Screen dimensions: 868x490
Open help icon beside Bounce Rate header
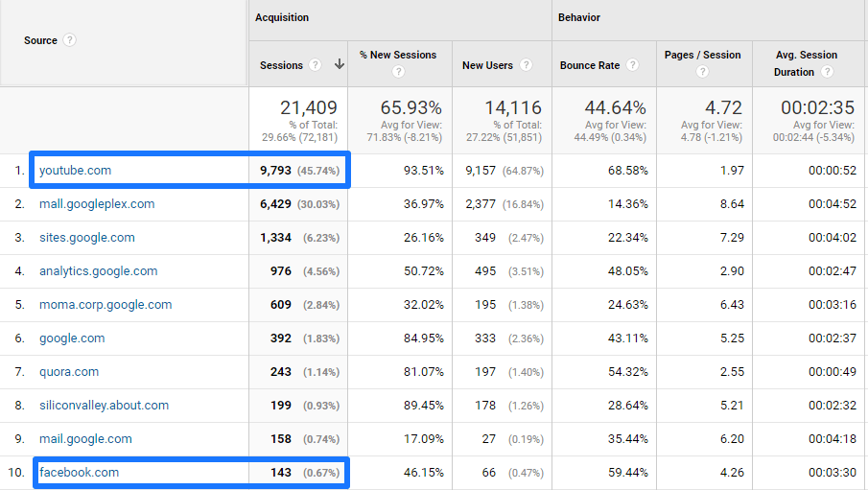click(632, 65)
